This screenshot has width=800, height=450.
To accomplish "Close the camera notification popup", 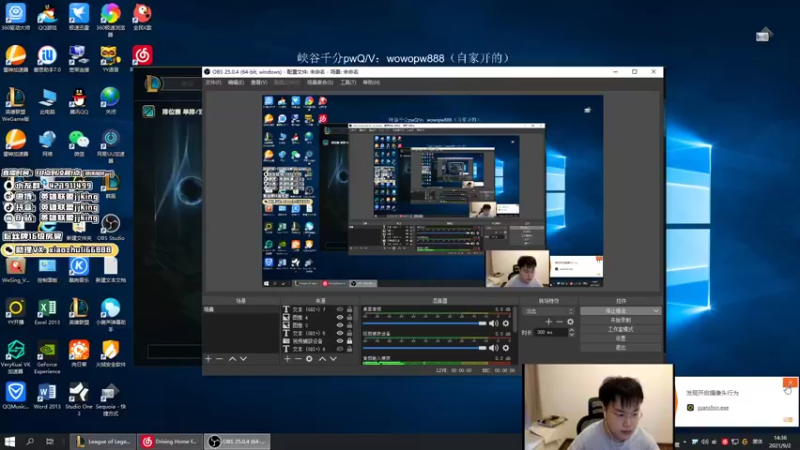I will [x=790, y=383].
